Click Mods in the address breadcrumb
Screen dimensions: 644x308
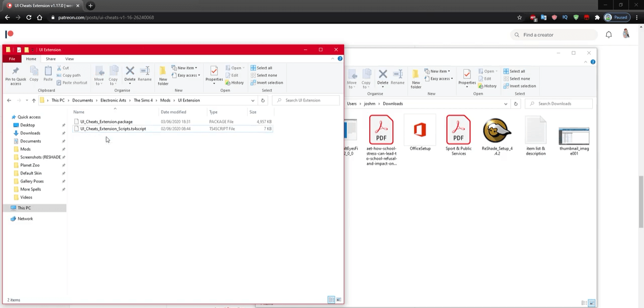(165, 100)
